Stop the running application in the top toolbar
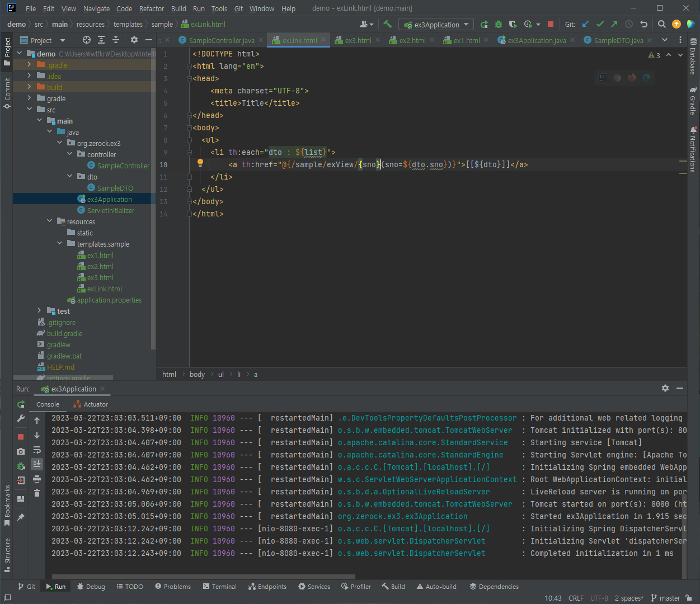Image resolution: width=700 pixels, height=604 pixels. (x=551, y=24)
